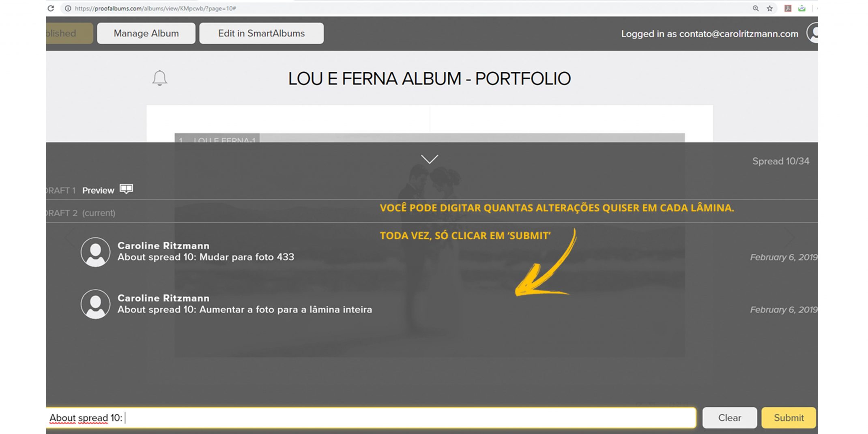Screen dimensions: 868x434
Task: Select the comment about enlarging photo
Action: [245, 309]
